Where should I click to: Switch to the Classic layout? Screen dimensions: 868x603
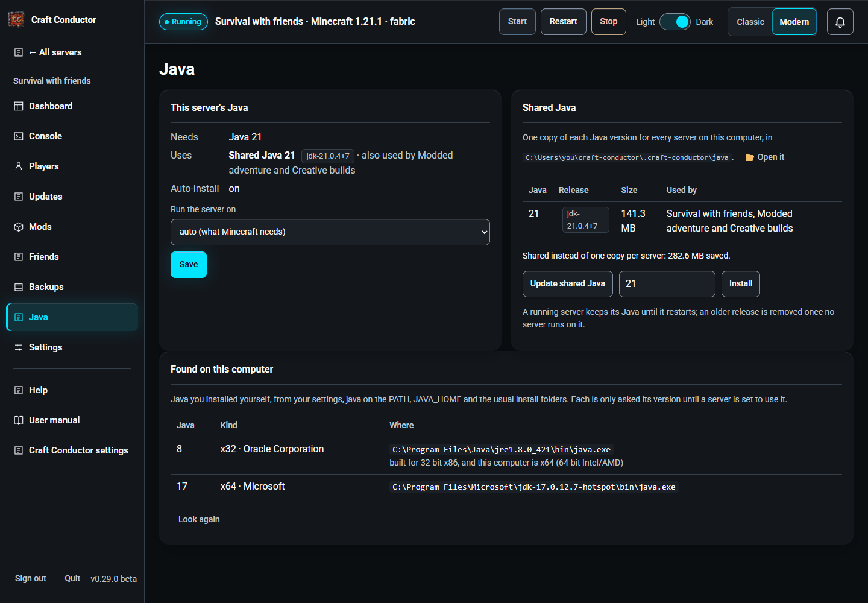[x=750, y=22]
